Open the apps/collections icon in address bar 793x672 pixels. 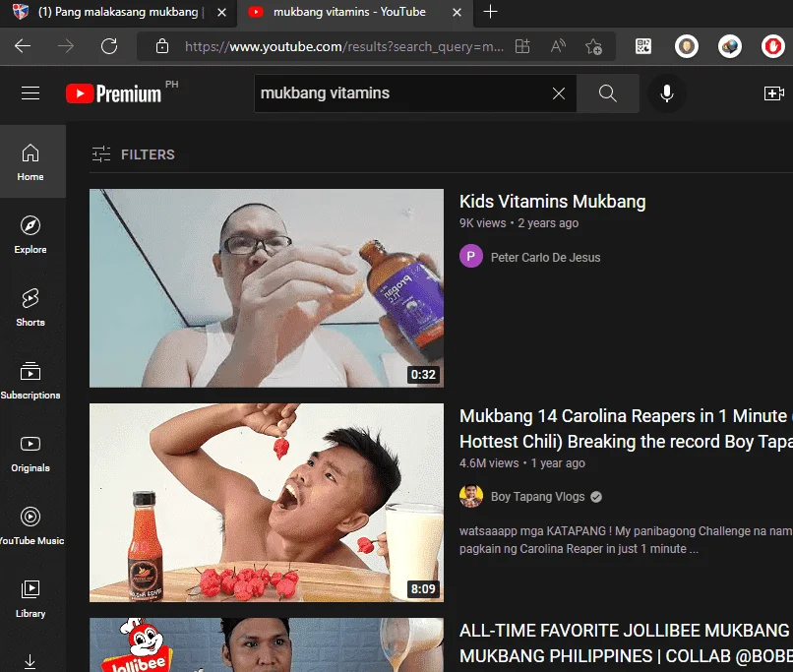[521, 46]
